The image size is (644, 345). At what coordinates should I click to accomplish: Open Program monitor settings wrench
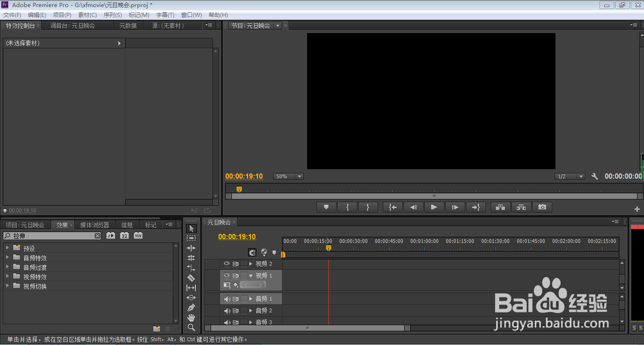(595, 176)
